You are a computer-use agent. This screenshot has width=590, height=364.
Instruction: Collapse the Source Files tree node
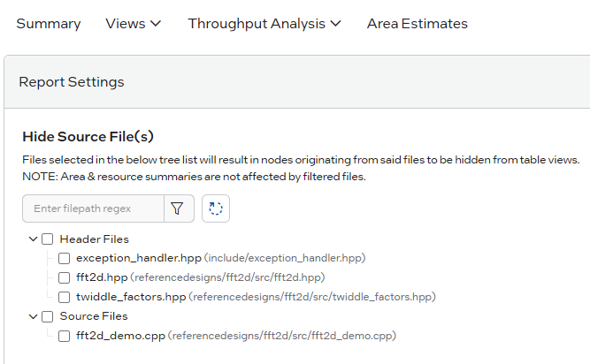pos(33,316)
